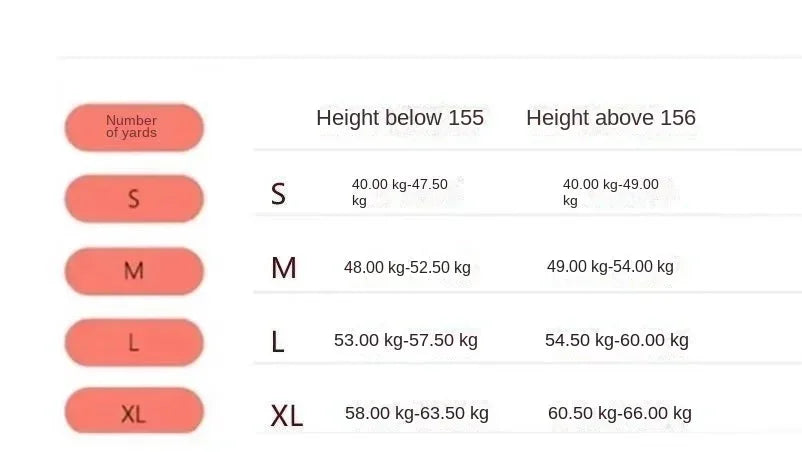Select the red L size pill
The height and width of the screenshot is (452, 802).
pyautogui.click(x=134, y=343)
